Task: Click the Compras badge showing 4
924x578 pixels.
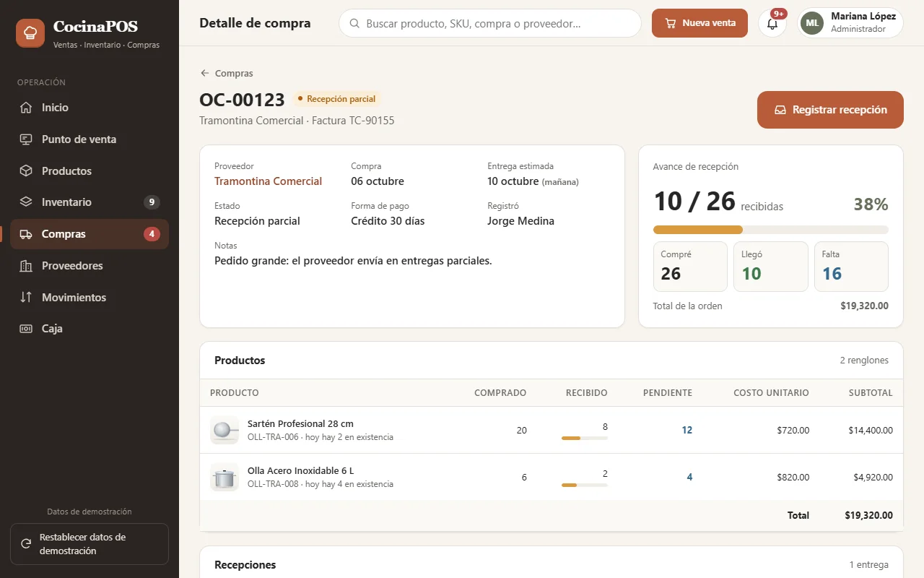Action: tap(152, 234)
